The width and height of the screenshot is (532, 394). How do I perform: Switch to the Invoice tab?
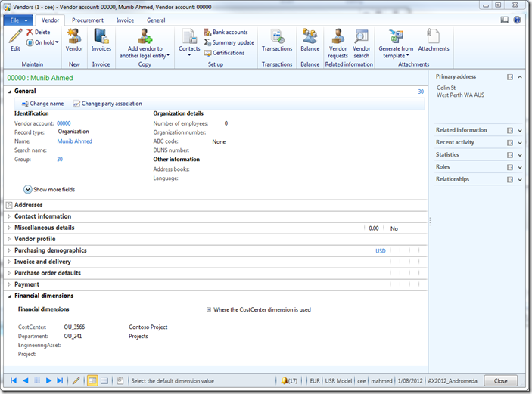(x=125, y=20)
